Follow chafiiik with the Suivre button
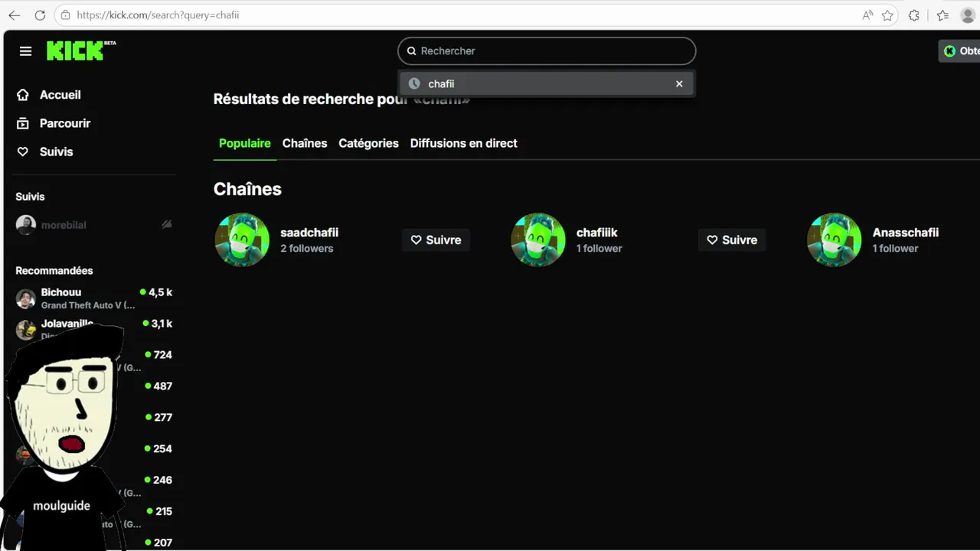This screenshot has width=980, height=551. click(x=732, y=240)
